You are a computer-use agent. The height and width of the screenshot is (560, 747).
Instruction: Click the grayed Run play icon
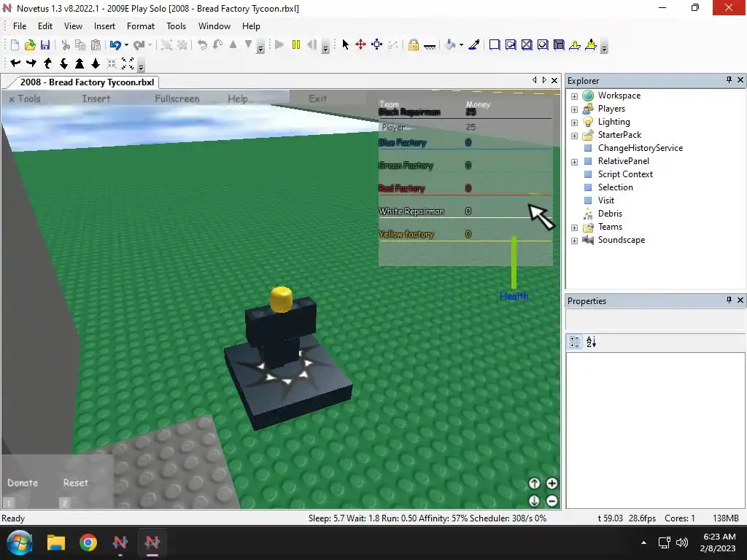(279, 44)
